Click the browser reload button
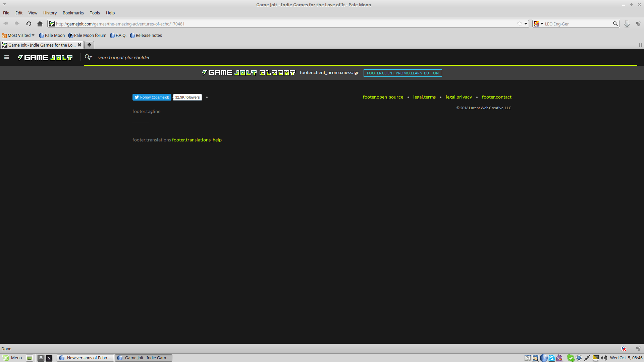The width and height of the screenshot is (644, 362). 29,24
